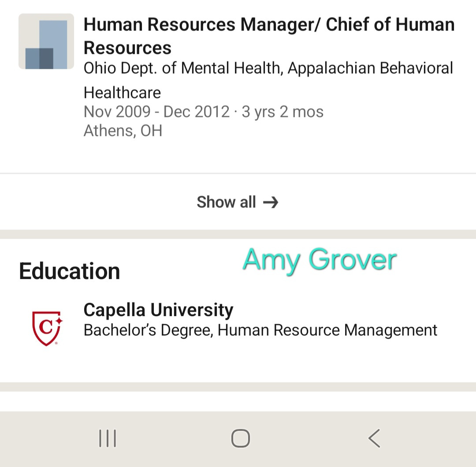
Task: Open the Capella University school entry
Action: pyautogui.click(x=159, y=310)
